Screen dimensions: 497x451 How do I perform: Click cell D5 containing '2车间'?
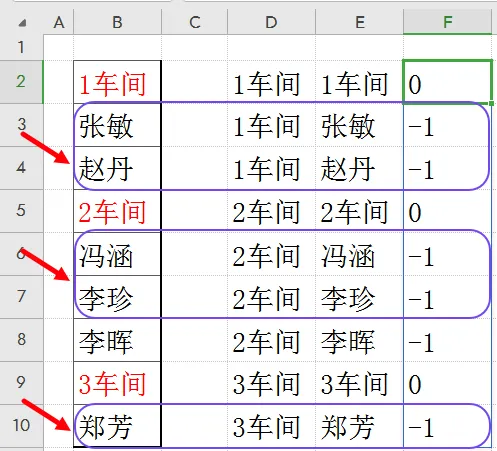tap(271, 211)
